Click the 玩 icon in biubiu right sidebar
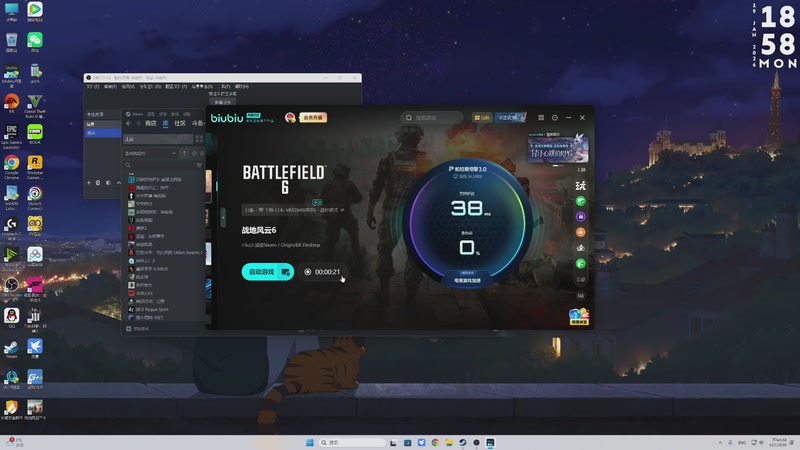The width and height of the screenshot is (800, 450). point(581,186)
